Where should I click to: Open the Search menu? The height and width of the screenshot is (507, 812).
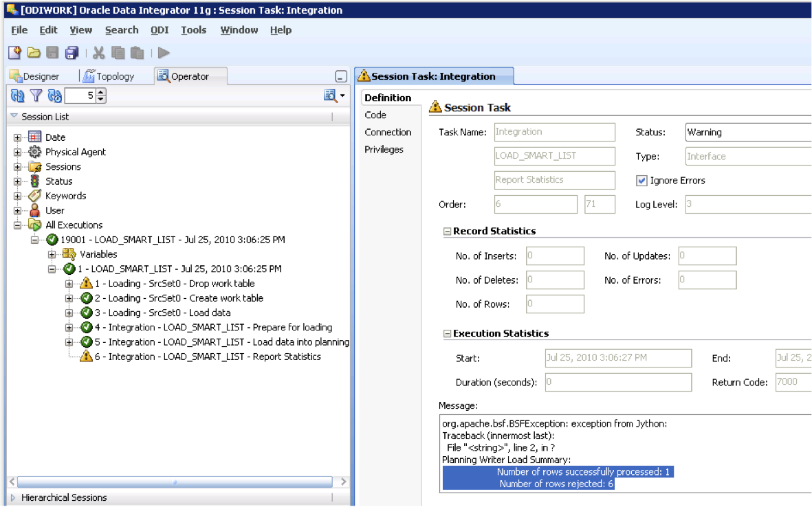122,30
